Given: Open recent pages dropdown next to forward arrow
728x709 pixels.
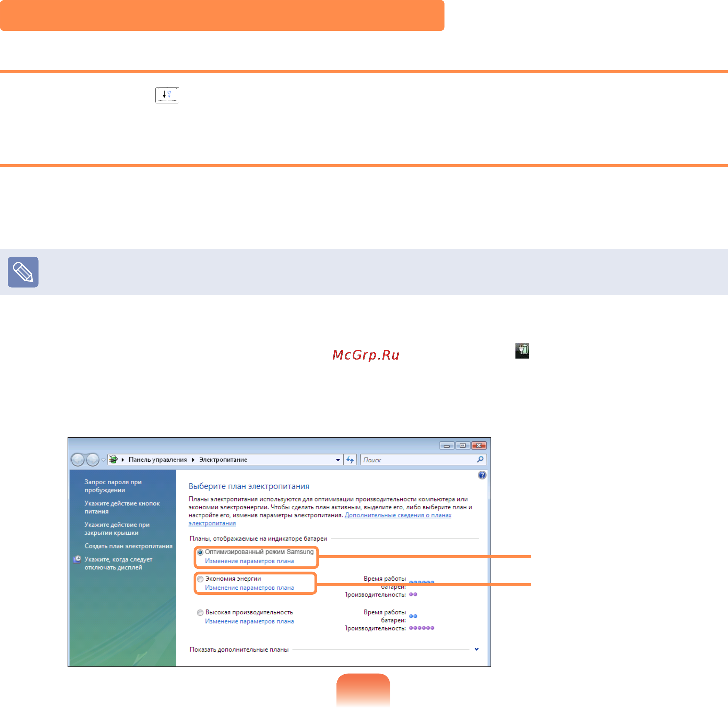Looking at the screenshot, I should (103, 460).
